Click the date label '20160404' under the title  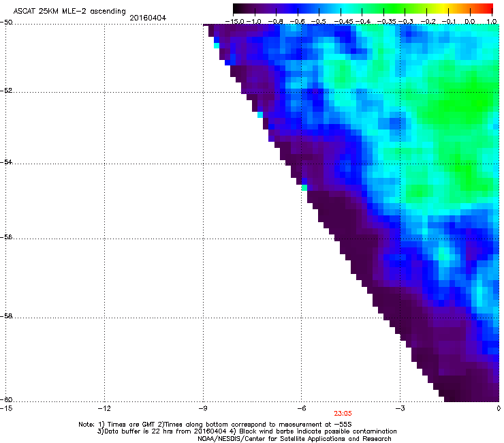[148, 18]
